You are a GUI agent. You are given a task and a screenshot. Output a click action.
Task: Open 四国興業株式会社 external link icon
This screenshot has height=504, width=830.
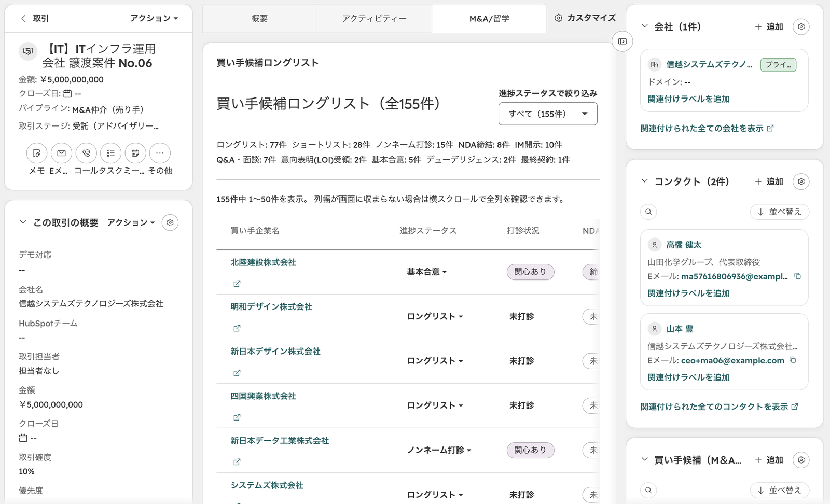237,417
